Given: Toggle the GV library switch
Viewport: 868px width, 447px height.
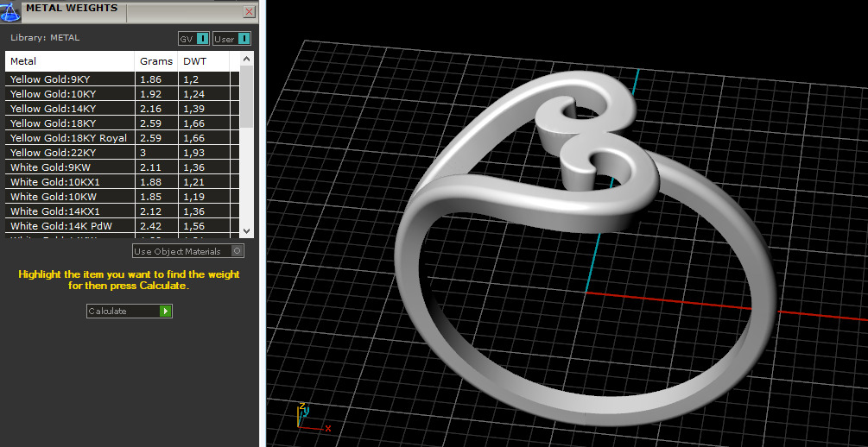Looking at the screenshot, I should [193, 39].
